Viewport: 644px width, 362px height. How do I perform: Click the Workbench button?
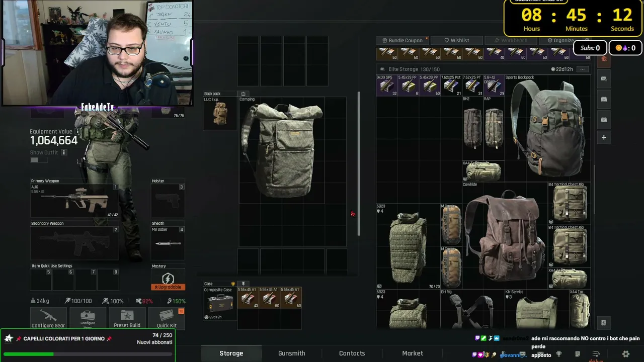coord(511,40)
